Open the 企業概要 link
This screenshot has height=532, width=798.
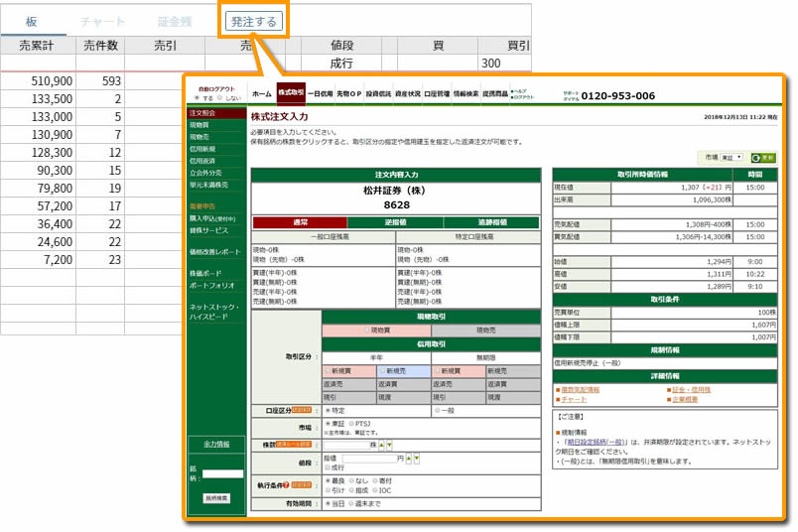(685, 400)
